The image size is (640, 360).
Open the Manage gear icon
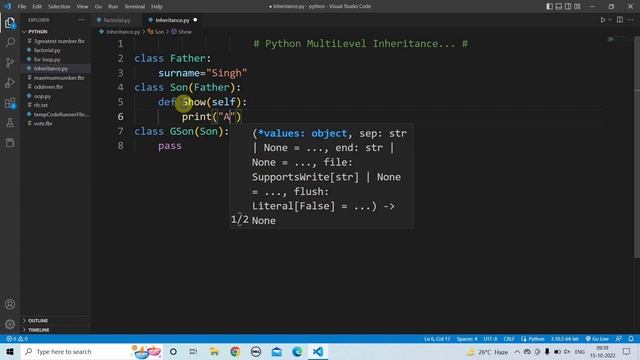[x=10, y=324]
